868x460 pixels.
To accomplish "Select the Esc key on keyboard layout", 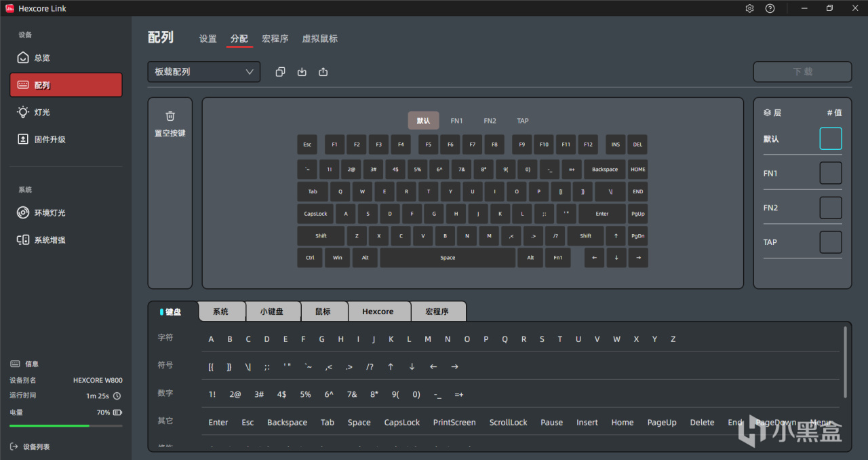I will pyautogui.click(x=307, y=145).
